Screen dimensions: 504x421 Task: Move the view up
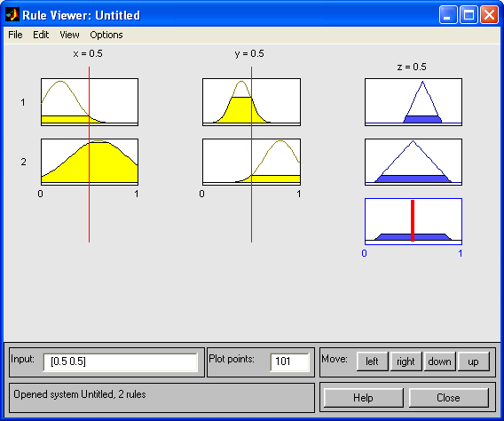[474, 361]
